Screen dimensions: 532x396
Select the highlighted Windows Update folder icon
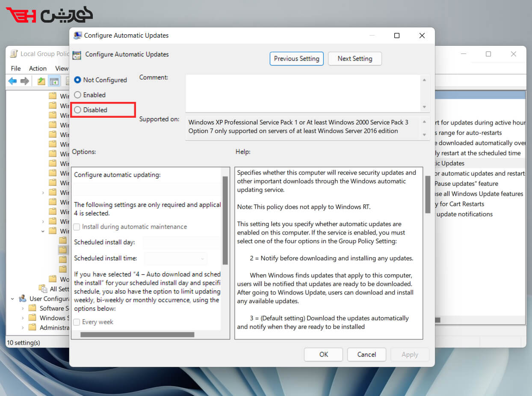pyautogui.click(x=62, y=249)
